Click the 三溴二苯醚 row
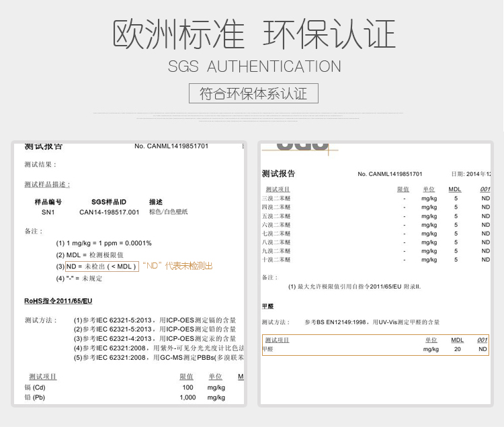 coord(376,199)
